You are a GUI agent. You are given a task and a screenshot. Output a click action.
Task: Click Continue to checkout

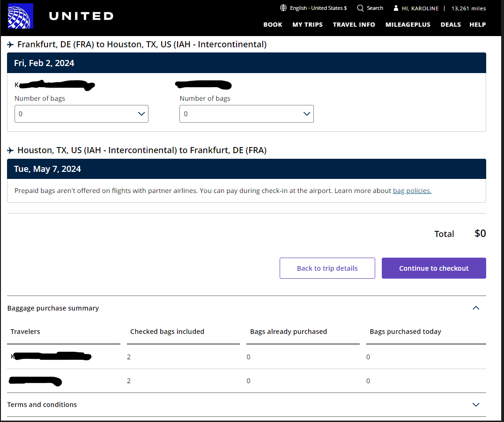(433, 268)
